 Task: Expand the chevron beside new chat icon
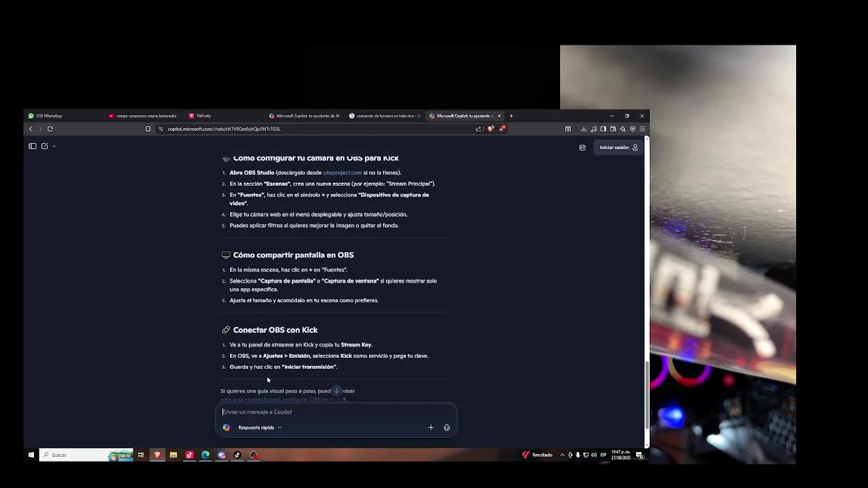tap(54, 146)
